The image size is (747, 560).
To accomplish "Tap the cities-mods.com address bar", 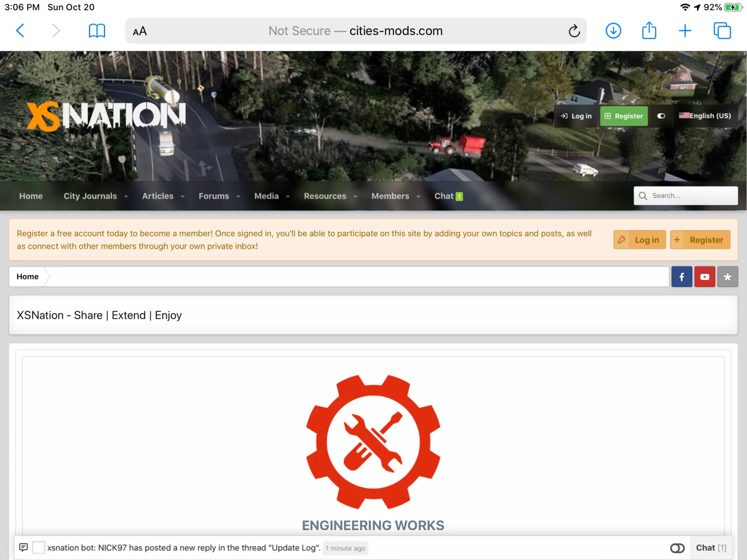I will click(x=356, y=31).
